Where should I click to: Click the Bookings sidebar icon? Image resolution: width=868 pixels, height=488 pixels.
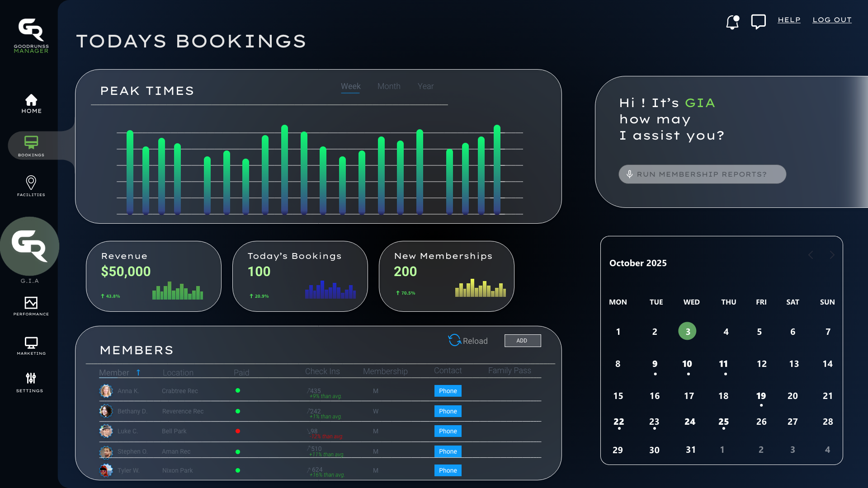[x=31, y=142]
